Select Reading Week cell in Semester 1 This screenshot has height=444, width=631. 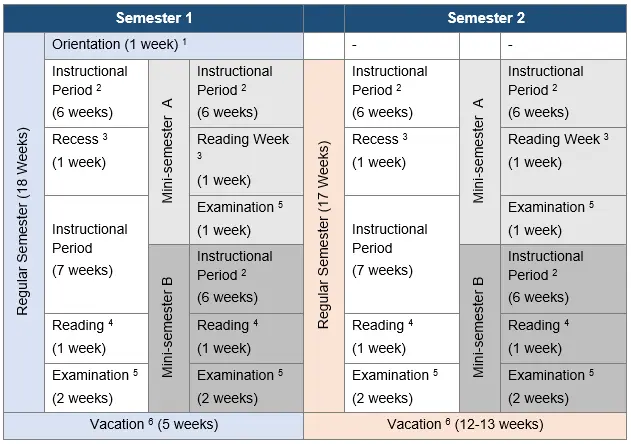coord(244,160)
